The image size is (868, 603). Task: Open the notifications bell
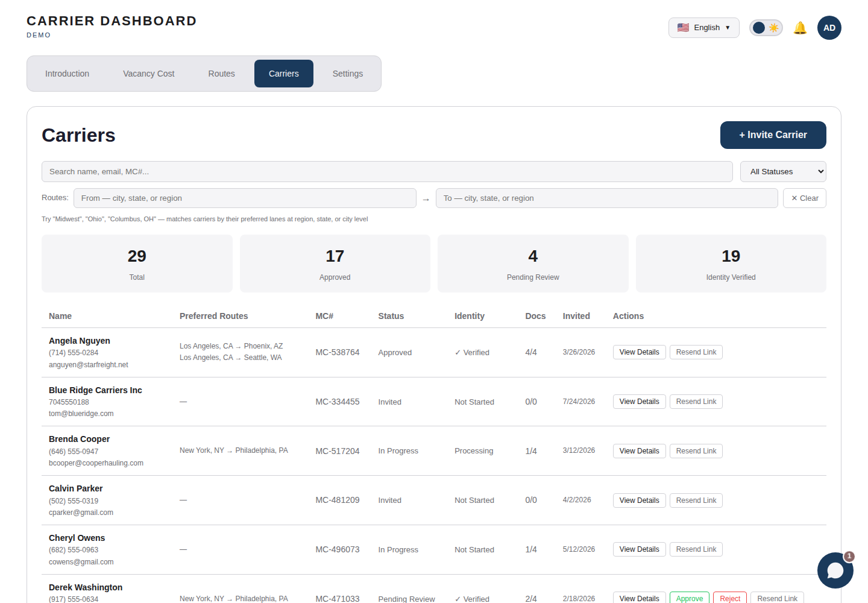[800, 28]
